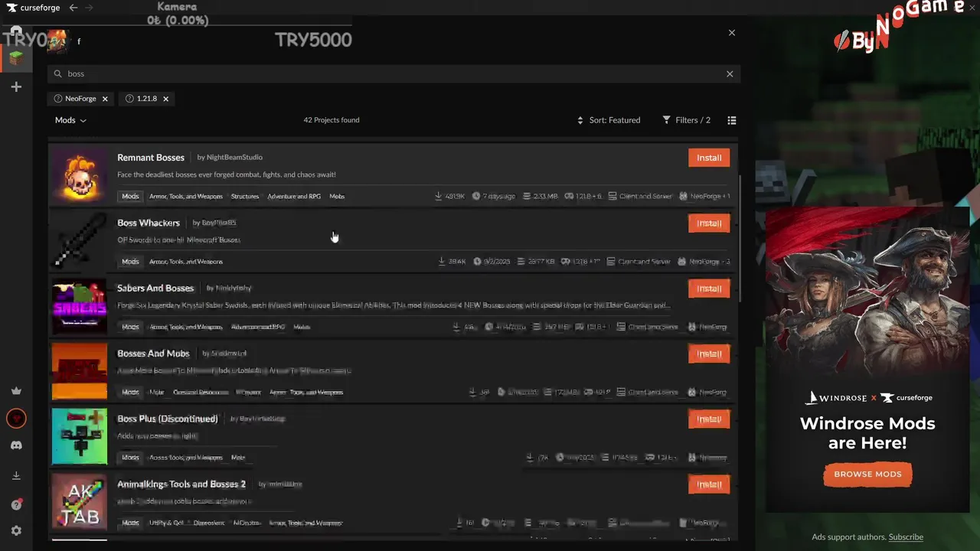
Task: Clear the boss search text
Action: (730, 74)
